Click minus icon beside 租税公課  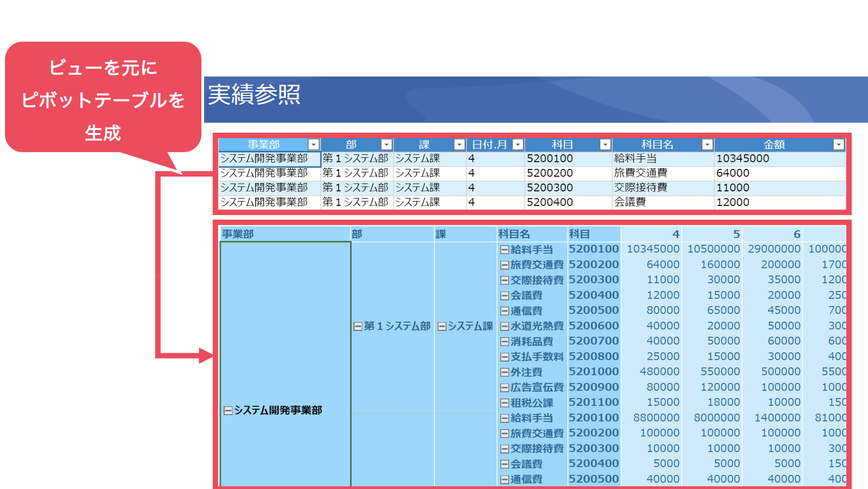504,403
